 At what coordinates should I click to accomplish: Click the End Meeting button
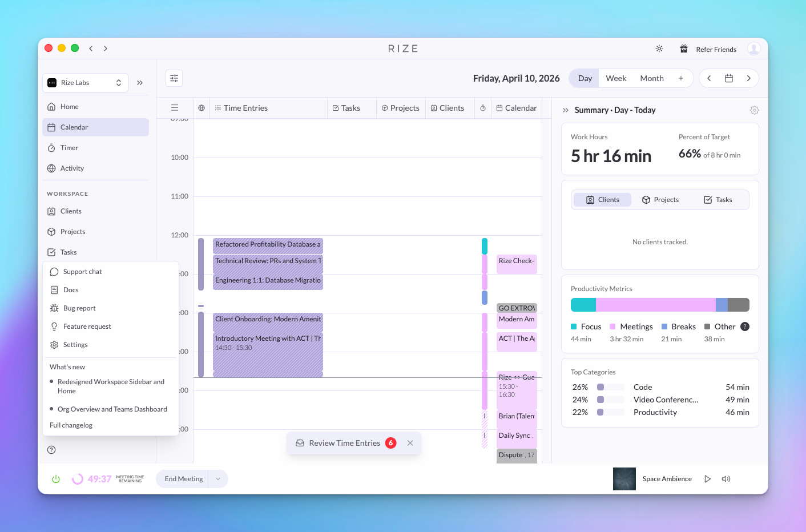[x=183, y=479]
